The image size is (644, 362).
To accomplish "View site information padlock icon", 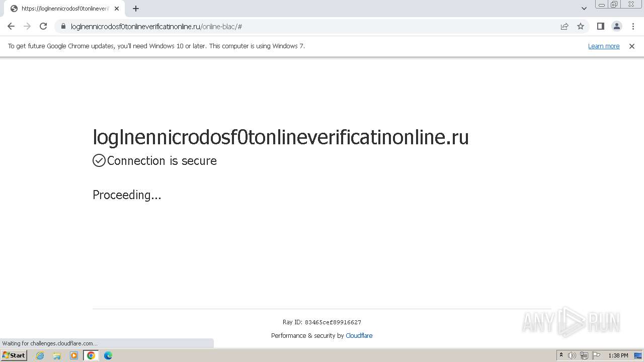I will tap(63, 26).
